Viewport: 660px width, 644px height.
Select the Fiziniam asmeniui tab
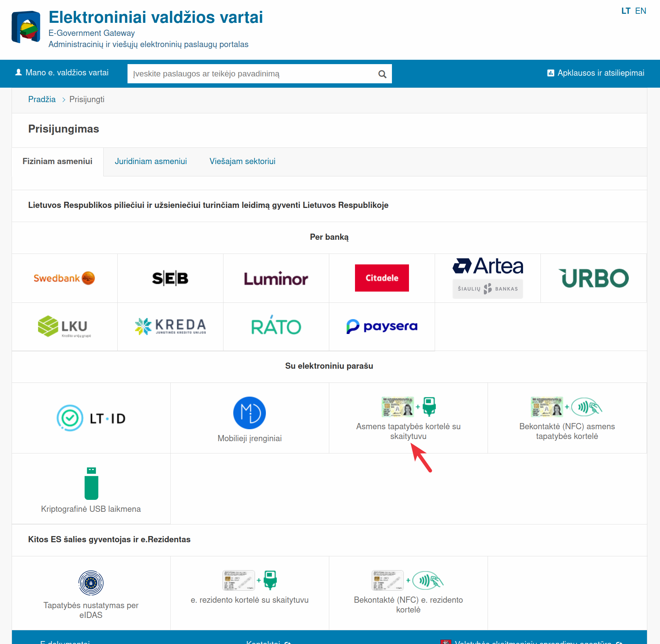pos(57,162)
